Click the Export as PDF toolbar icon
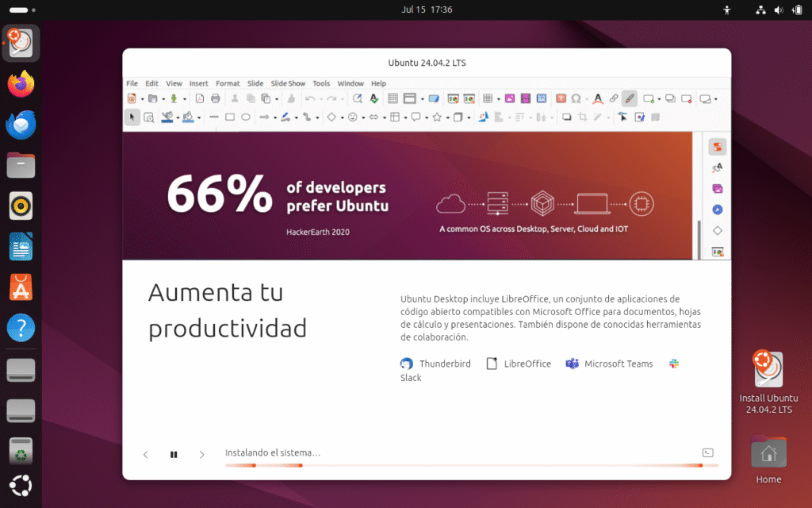 199,98
